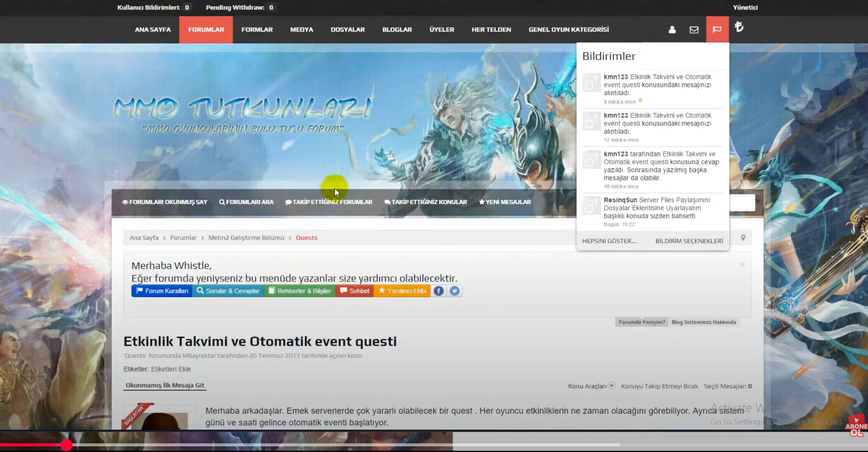Viewport: 868px width, 452px height.
Task: Open the Sohbet button
Action: [354, 291]
